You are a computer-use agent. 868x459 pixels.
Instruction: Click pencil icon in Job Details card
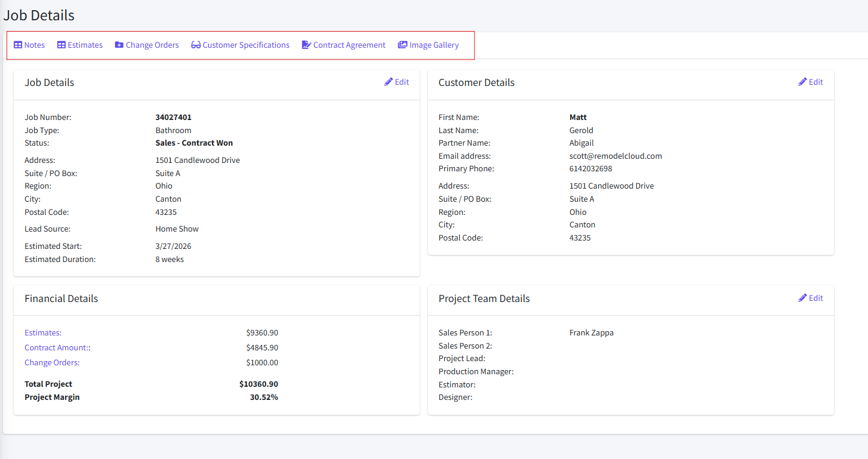pyautogui.click(x=389, y=82)
